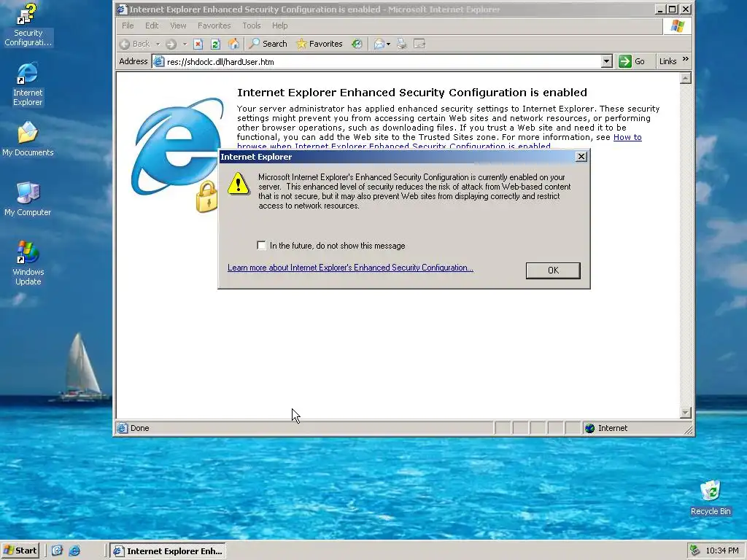Click the Back arrow toolbar button
747x560 pixels.
(135, 44)
